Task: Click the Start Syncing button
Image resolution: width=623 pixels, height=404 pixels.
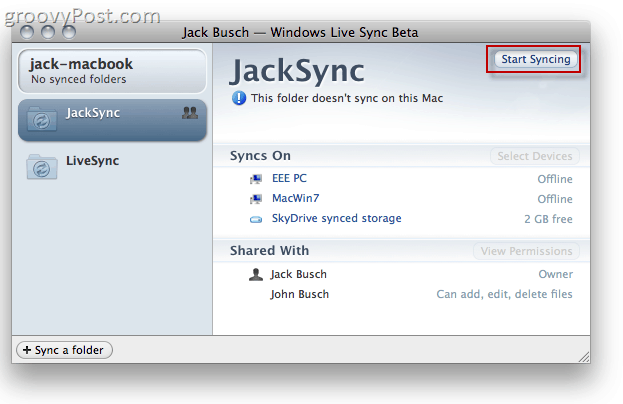Action: (535, 59)
